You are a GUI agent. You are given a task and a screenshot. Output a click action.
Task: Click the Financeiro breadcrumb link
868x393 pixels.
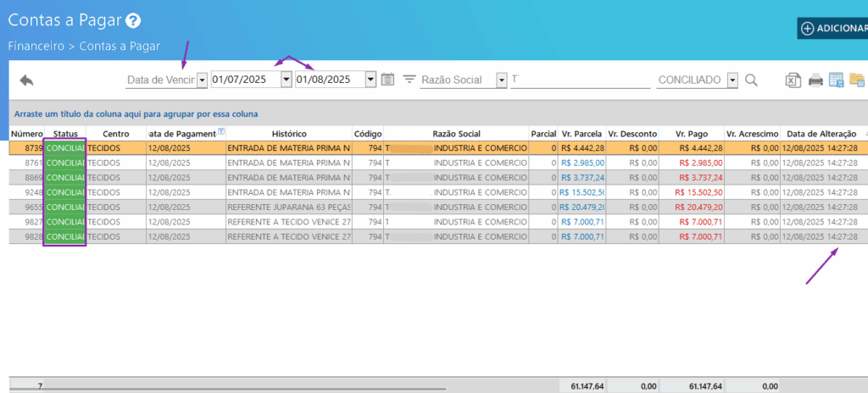[38, 47]
